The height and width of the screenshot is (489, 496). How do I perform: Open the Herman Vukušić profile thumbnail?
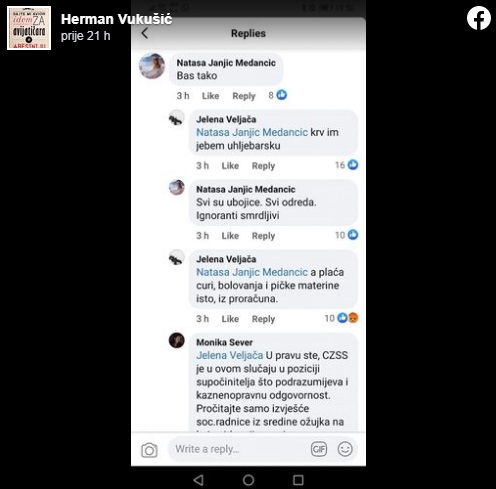coord(29,28)
